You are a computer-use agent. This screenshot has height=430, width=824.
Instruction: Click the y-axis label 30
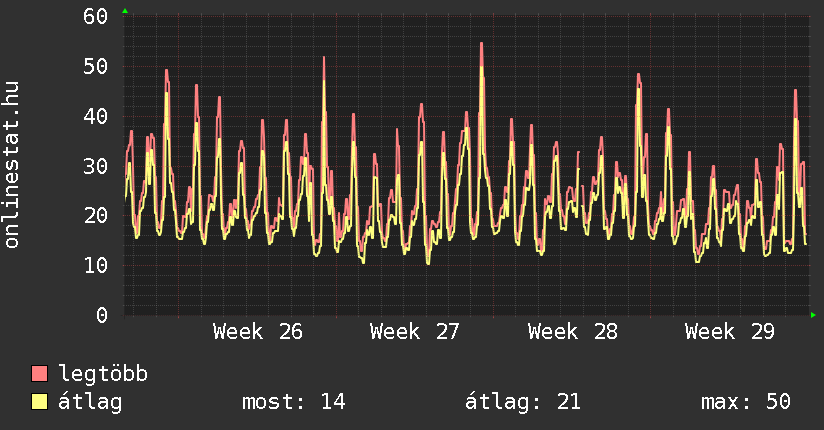[96, 166]
